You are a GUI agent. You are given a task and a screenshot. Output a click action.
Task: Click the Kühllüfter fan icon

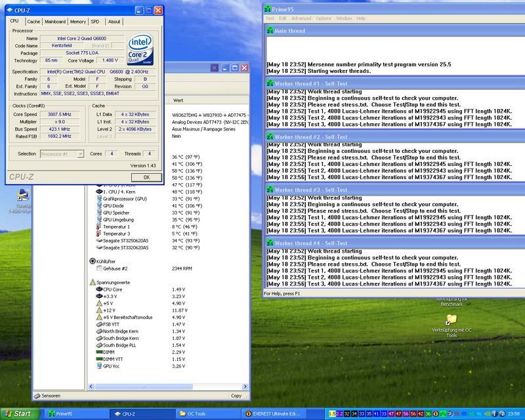tap(93, 261)
